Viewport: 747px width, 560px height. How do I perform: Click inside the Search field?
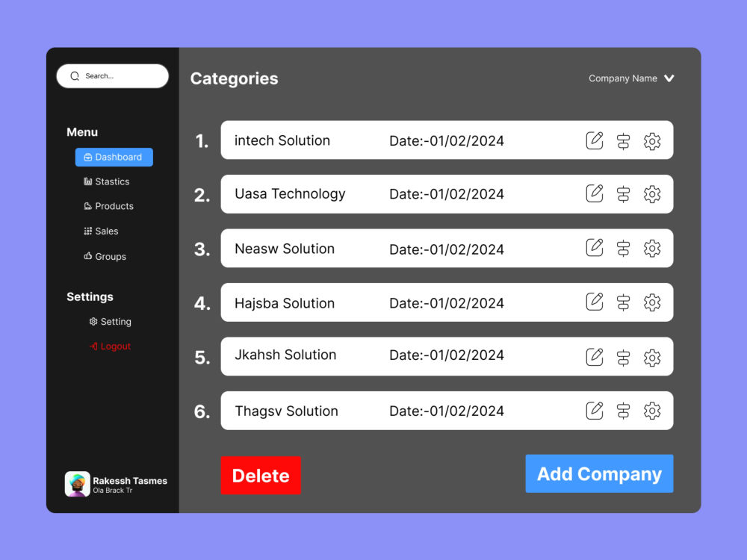pos(113,76)
